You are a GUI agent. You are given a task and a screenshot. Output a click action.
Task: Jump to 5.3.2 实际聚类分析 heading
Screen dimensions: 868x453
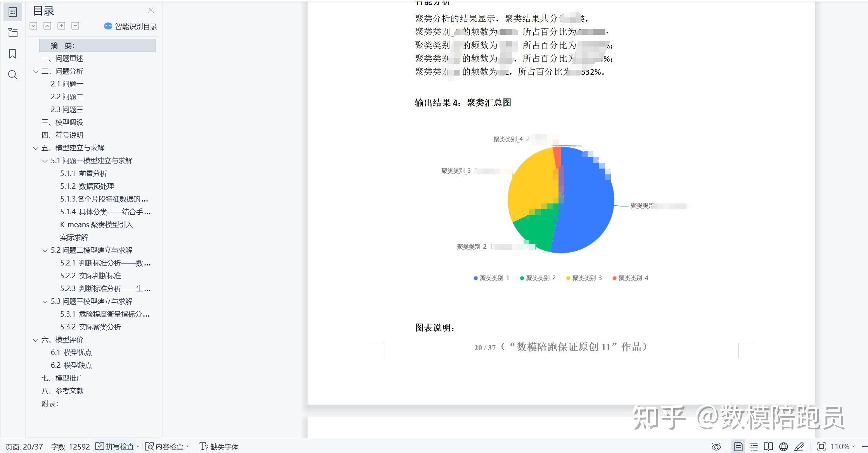click(x=90, y=327)
